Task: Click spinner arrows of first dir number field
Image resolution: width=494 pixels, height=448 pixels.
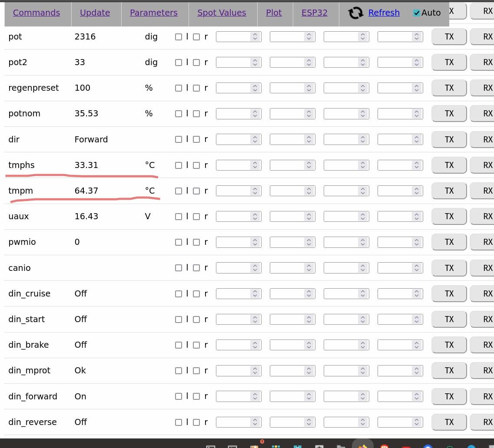Action: click(255, 140)
